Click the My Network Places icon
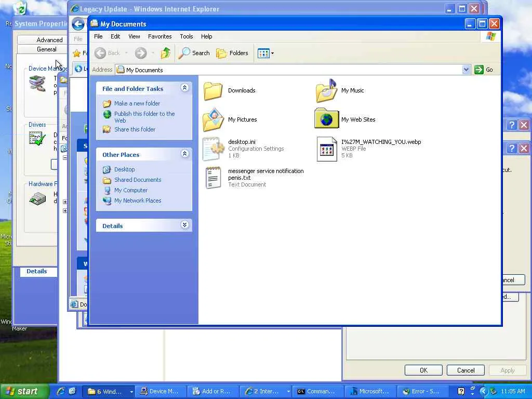Image resolution: width=532 pixels, height=399 pixels. click(107, 201)
